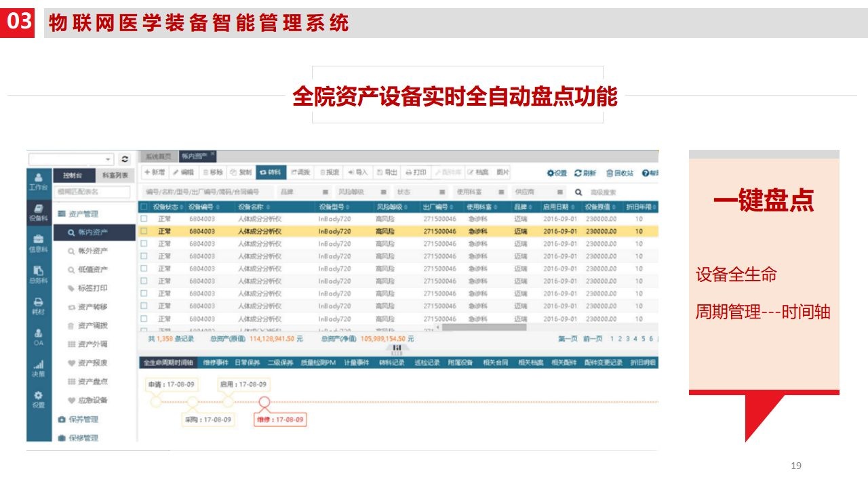Click the 采购 : 17-08-09 timeline marker
This screenshot has width=868, height=488.
coord(208,420)
